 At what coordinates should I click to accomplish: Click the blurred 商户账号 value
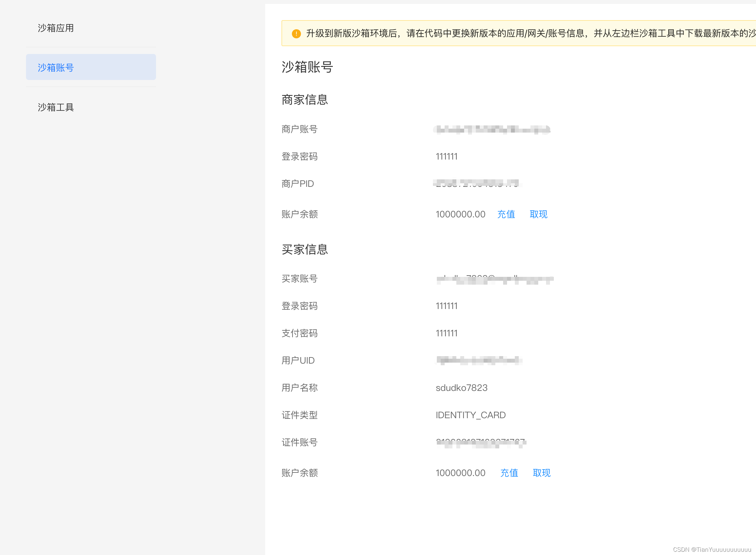[491, 129]
